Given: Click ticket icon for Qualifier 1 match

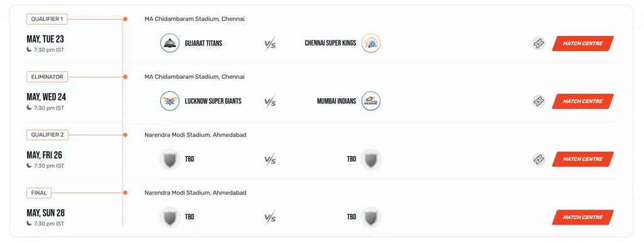Looking at the screenshot, I should [x=539, y=43].
